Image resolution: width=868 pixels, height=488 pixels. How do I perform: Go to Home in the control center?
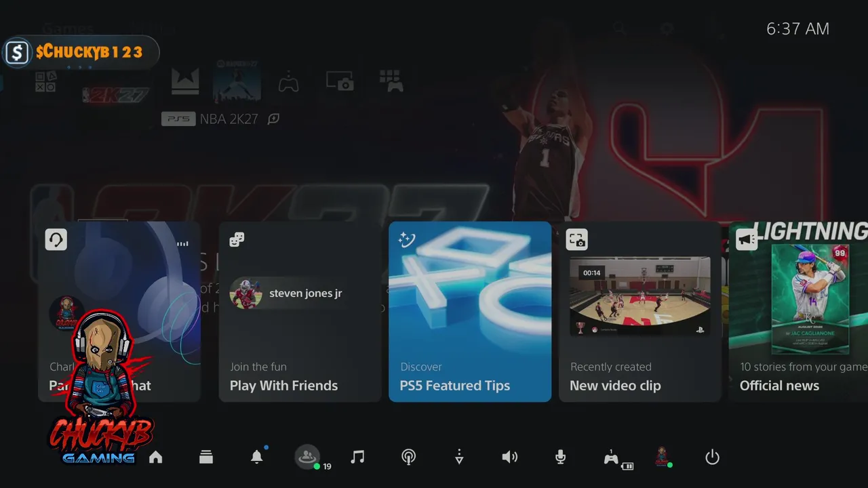tap(156, 457)
